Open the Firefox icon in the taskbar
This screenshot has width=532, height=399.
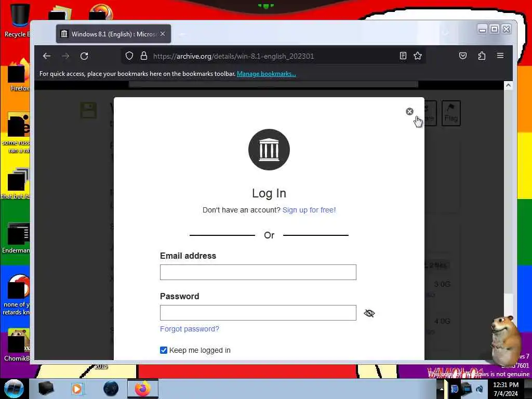(x=143, y=389)
